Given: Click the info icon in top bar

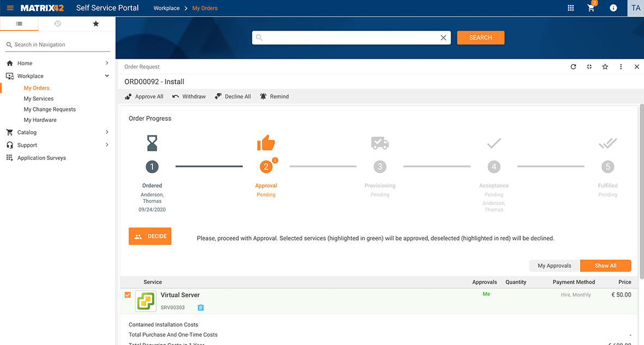Looking at the screenshot, I should click(613, 8).
